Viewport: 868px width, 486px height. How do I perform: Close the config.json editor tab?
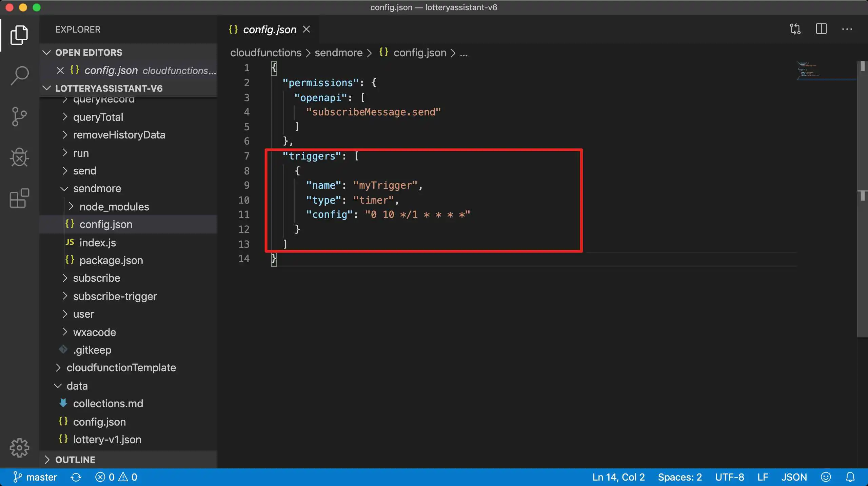pos(306,30)
